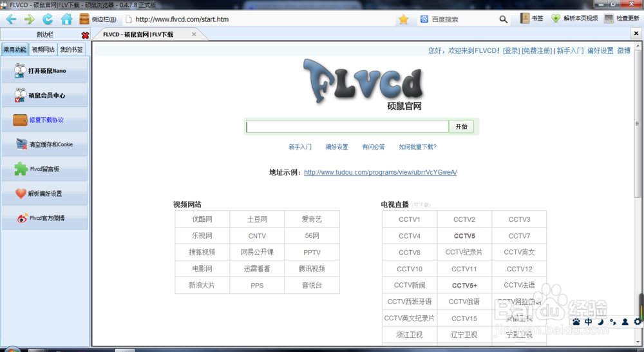This screenshot has width=644, height=352.
Task: Open 音悦台 video site
Action: point(312,285)
